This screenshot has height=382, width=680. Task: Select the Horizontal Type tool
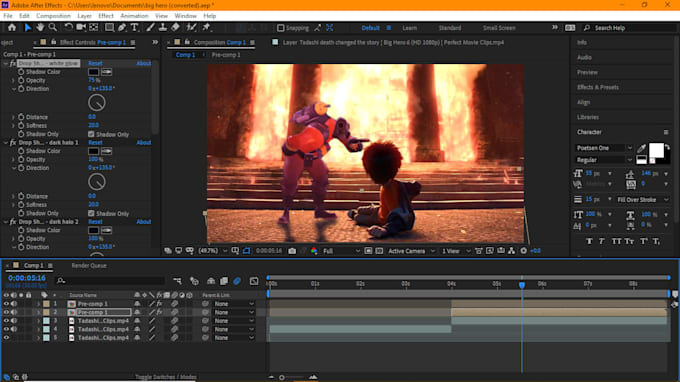click(134, 28)
